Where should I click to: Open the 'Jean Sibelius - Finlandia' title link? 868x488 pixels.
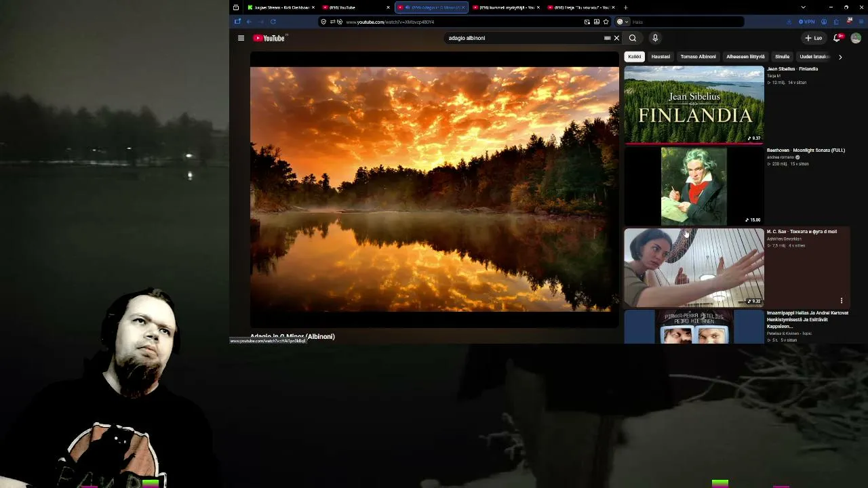[x=792, y=69]
